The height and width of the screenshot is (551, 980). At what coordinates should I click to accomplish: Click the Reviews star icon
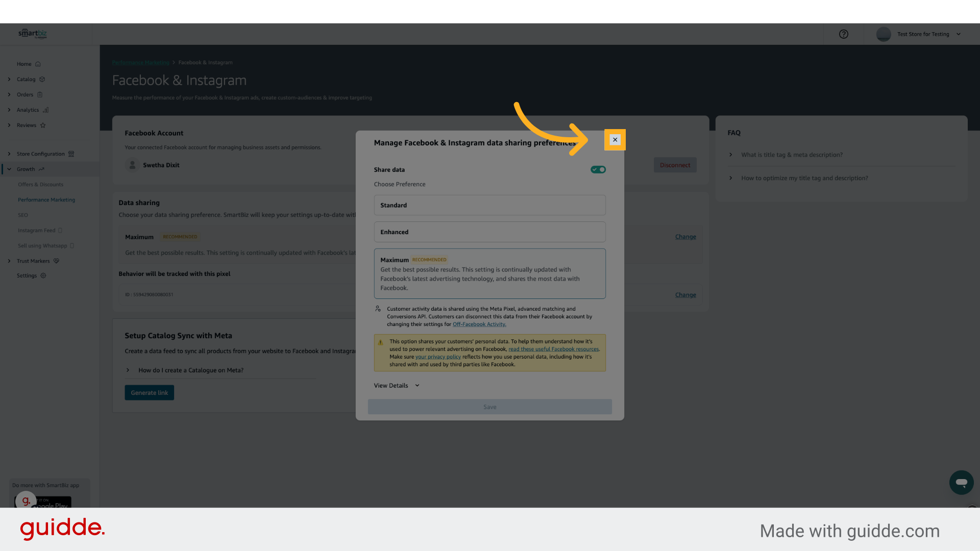point(43,126)
